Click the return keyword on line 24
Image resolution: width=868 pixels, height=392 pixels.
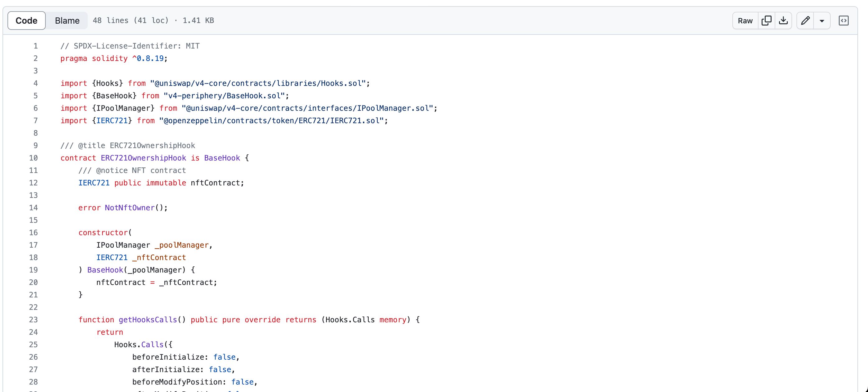click(x=110, y=332)
